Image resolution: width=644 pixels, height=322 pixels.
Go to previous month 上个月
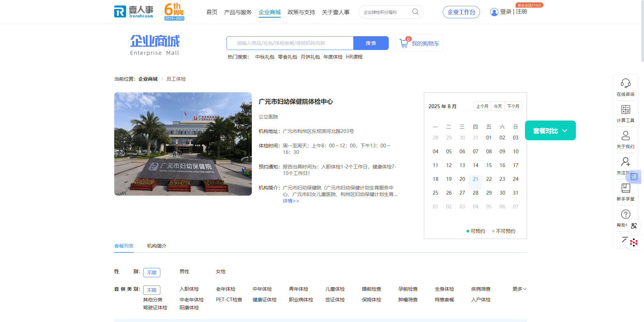coord(482,106)
